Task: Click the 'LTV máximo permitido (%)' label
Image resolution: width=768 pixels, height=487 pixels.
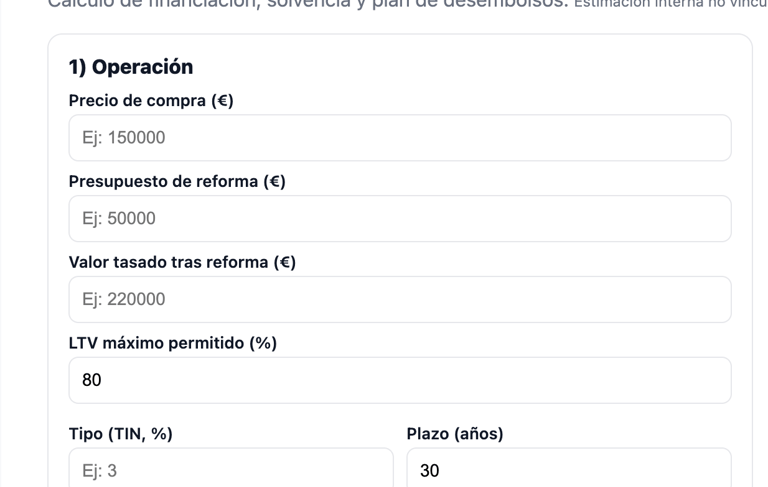Action: tap(172, 343)
